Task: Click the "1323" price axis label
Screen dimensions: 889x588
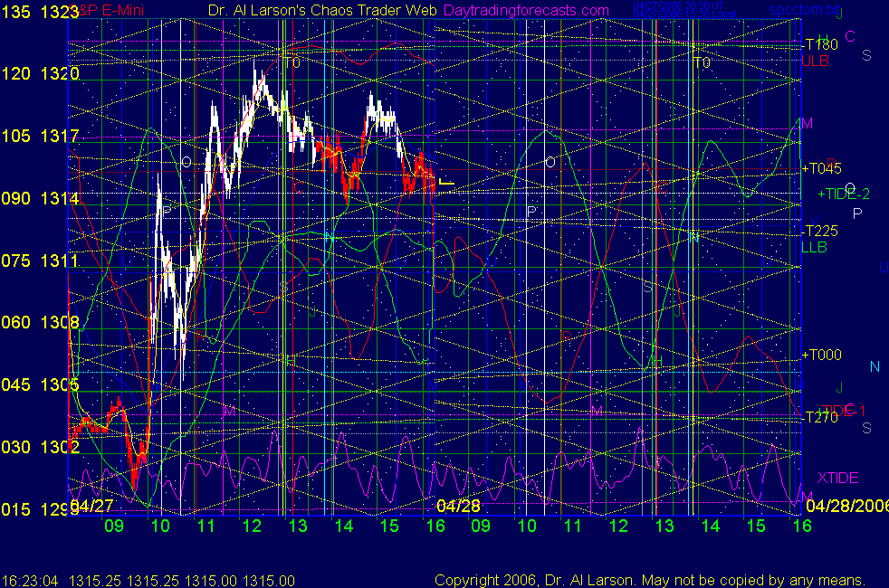Action: [60, 12]
